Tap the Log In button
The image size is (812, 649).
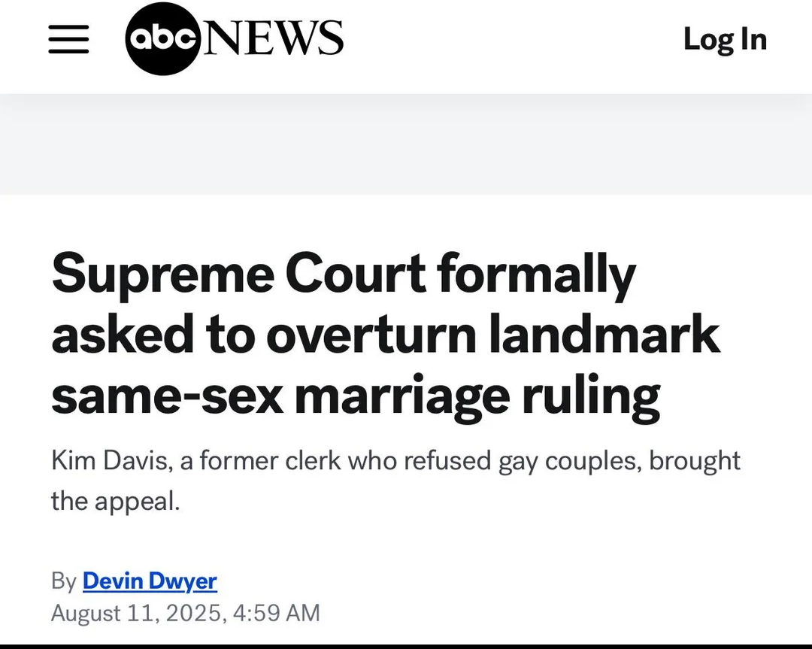pyautogui.click(x=724, y=39)
